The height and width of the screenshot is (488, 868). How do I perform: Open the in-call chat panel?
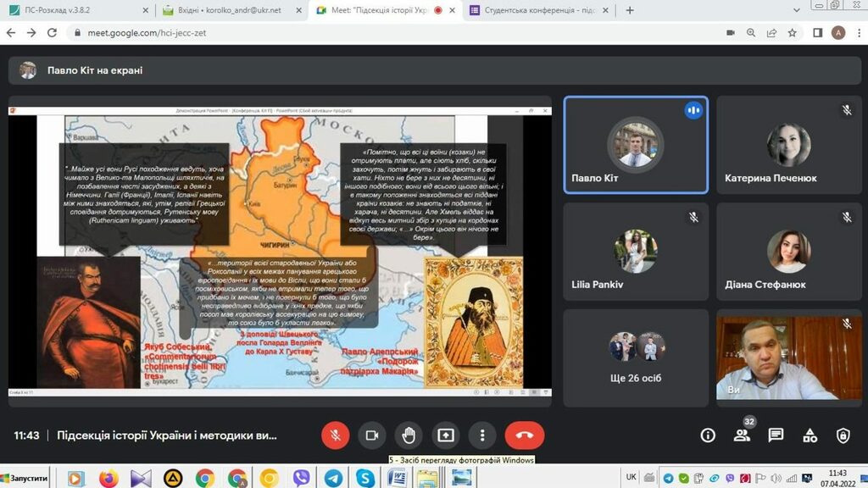click(776, 435)
